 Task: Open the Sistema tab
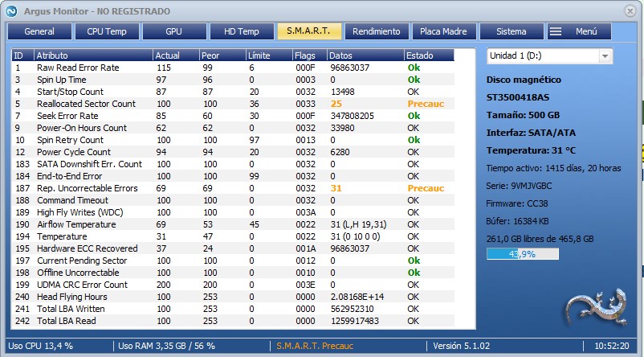click(511, 31)
